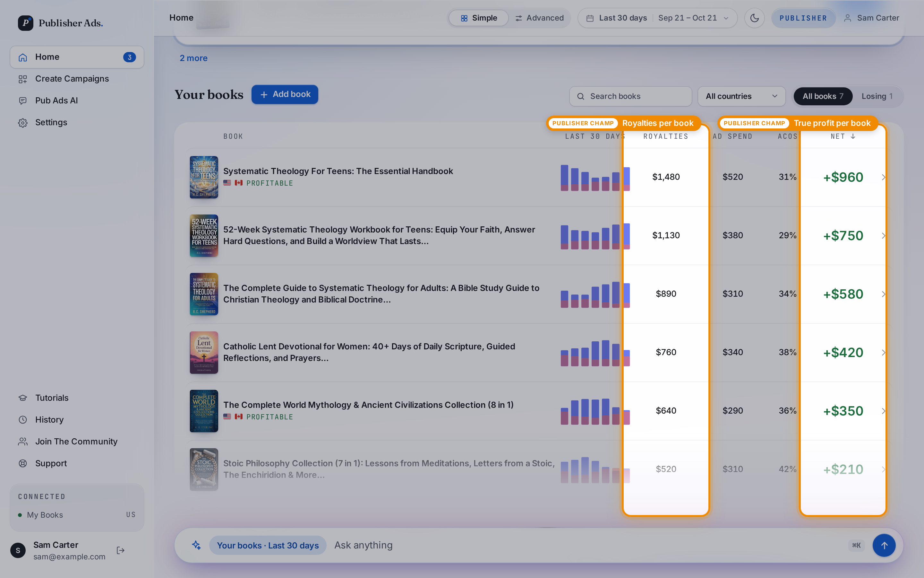Expand the Catholic Lent Devotional row chevron

pyautogui.click(x=884, y=353)
